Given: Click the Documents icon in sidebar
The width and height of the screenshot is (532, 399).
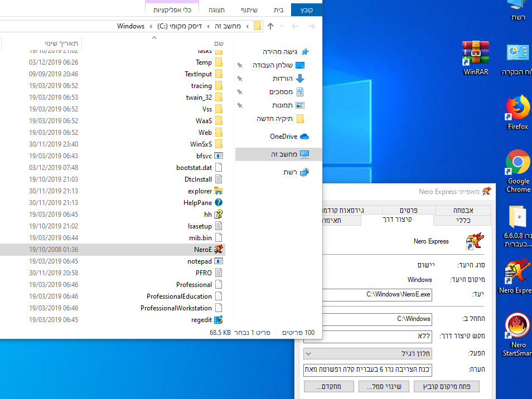Looking at the screenshot, I should pyautogui.click(x=300, y=92).
